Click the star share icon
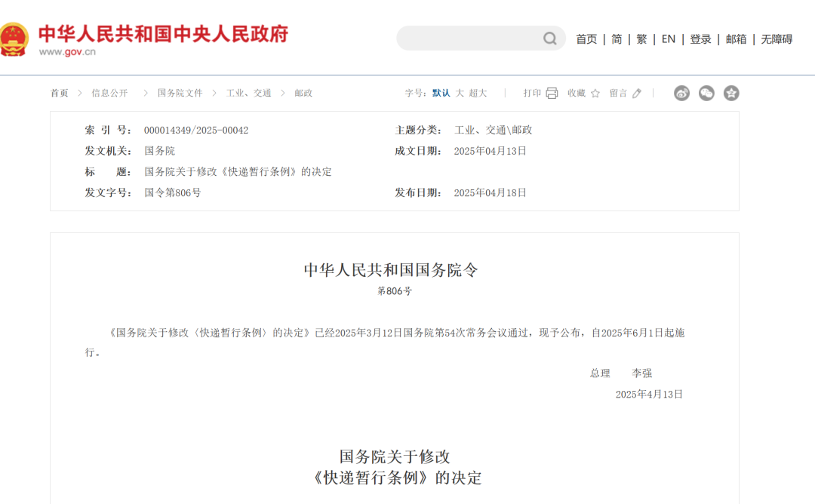 (731, 93)
